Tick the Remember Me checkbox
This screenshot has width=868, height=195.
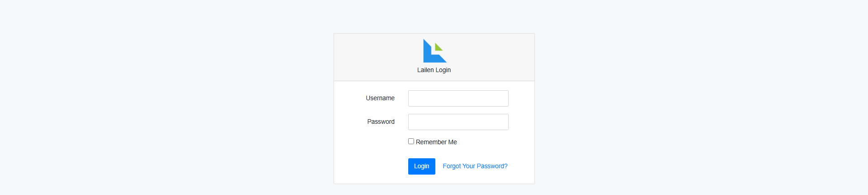coord(411,141)
